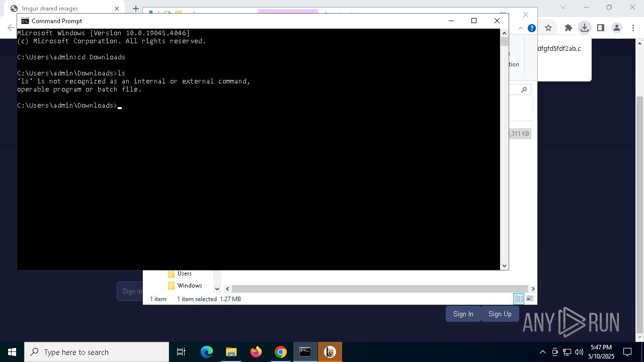This screenshot has width=644, height=362.
Task: Click the Explorer horizontal scrollbar track
Action: [380, 289]
